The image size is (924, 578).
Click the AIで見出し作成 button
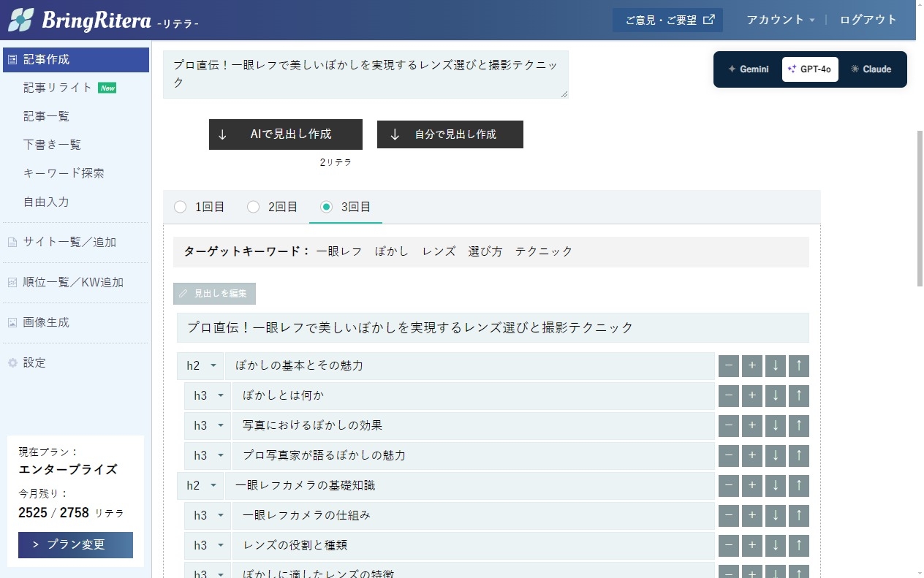pos(285,134)
